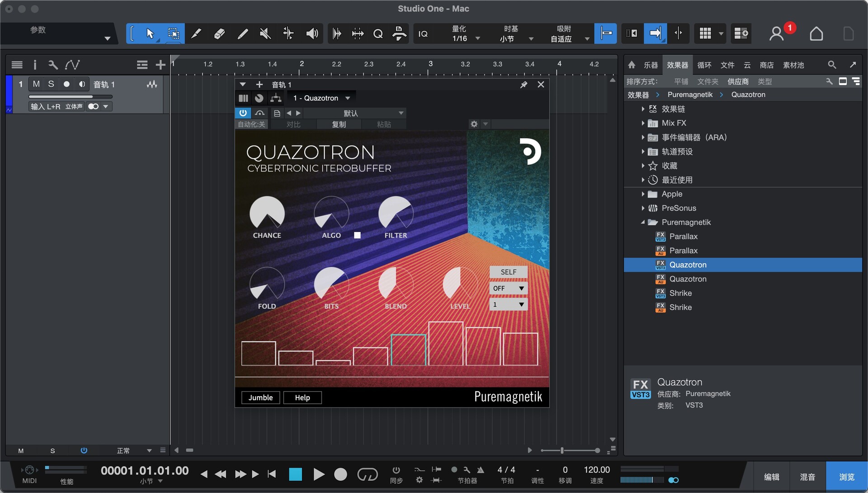Click Return to zero transport button
Image resolution: width=868 pixels, height=493 pixels.
(272, 474)
